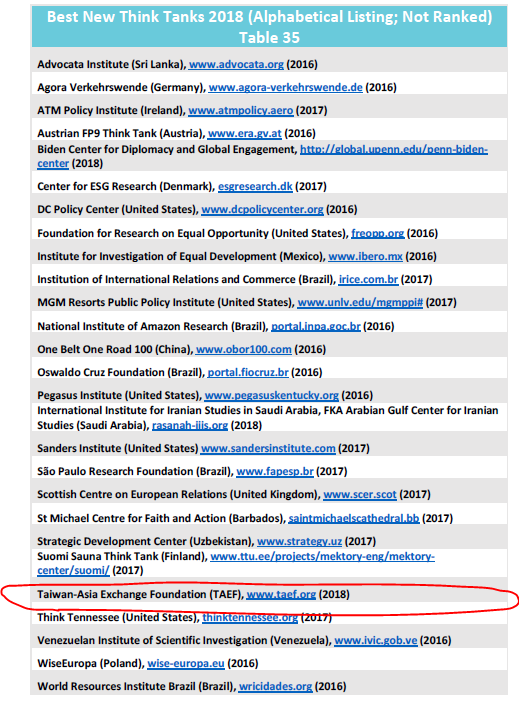Select 'One Belt One Road 100 (China)' text
The height and width of the screenshot is (702, 519).
pyautogui.click(x=115, y=349)
